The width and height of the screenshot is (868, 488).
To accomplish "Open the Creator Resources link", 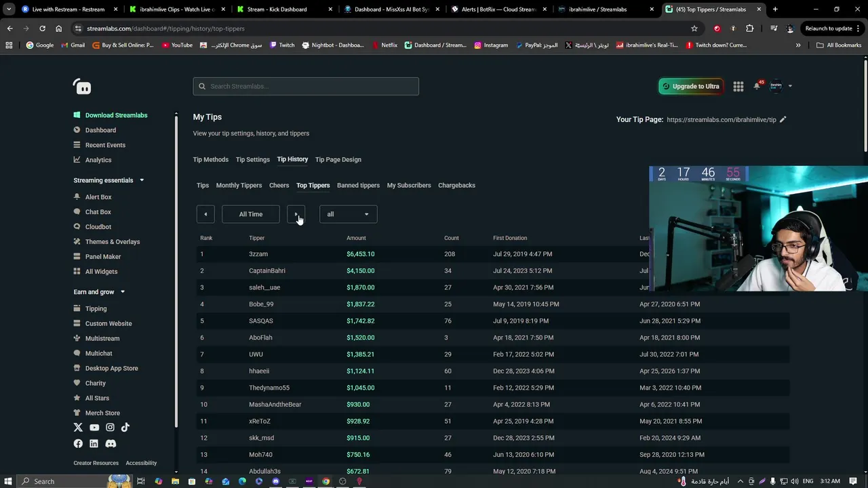I will click(96, 464).
